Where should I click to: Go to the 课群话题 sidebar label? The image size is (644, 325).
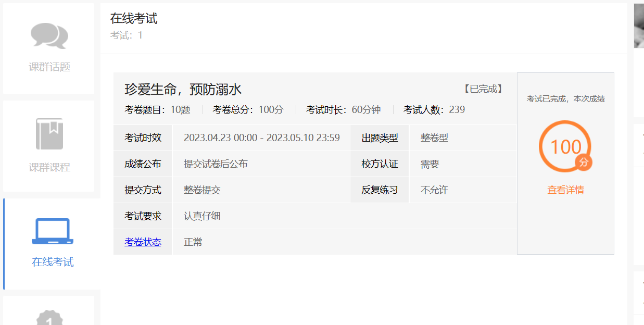coord(49,67)
